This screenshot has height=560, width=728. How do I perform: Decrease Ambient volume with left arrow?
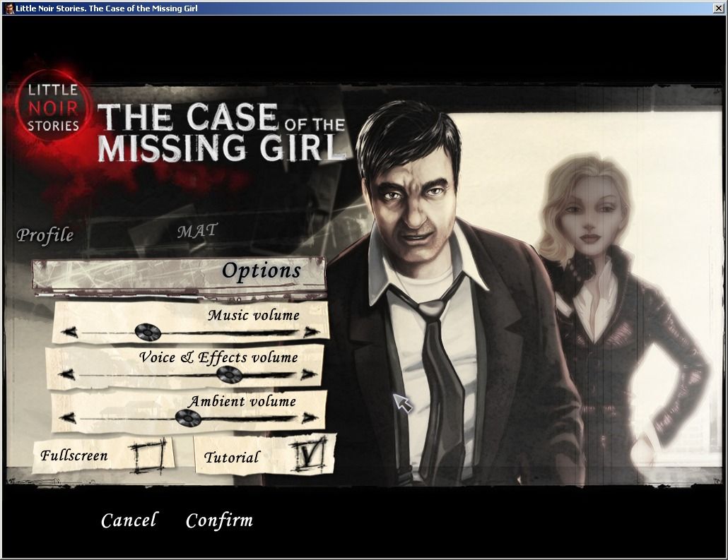pyautogui.click(x=69, y=417)
